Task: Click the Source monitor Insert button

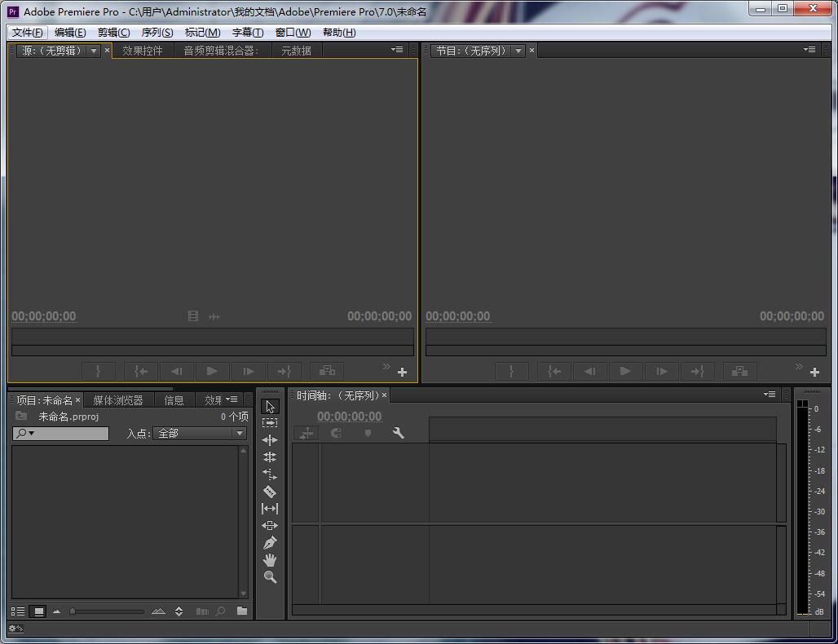Action: [327, 371]
